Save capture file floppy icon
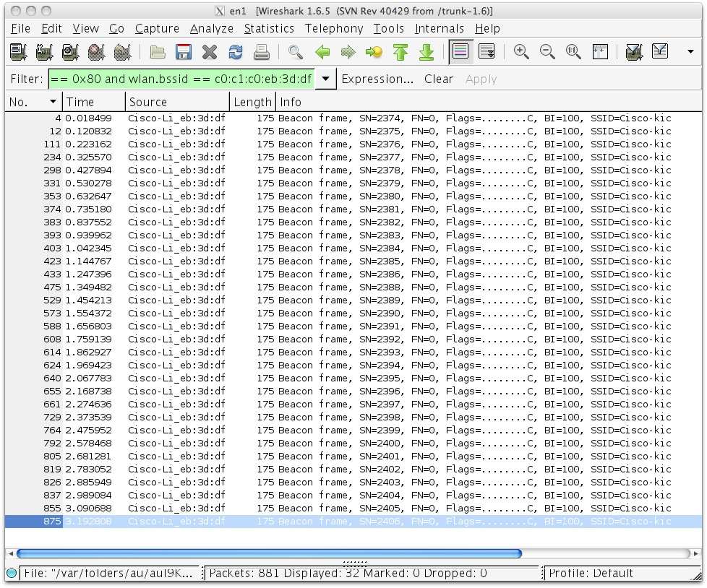707x588 pixels. [184, 52]
